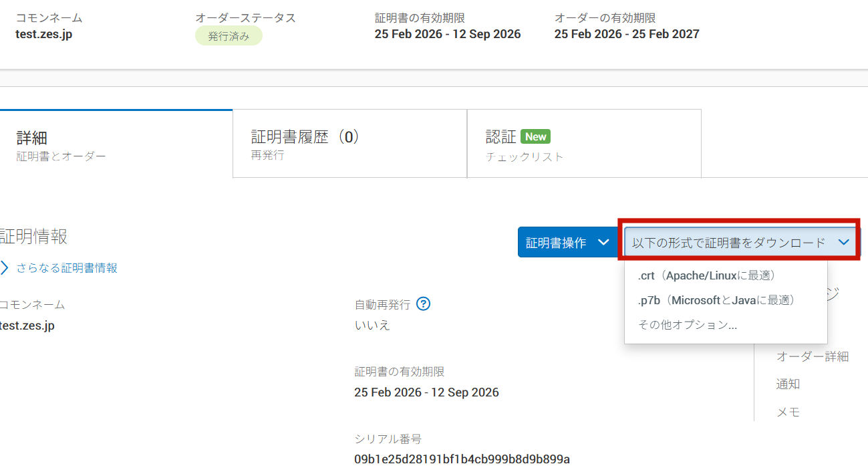Select .crt (Apache/Linuxに最適) download option

click(707, 275)
